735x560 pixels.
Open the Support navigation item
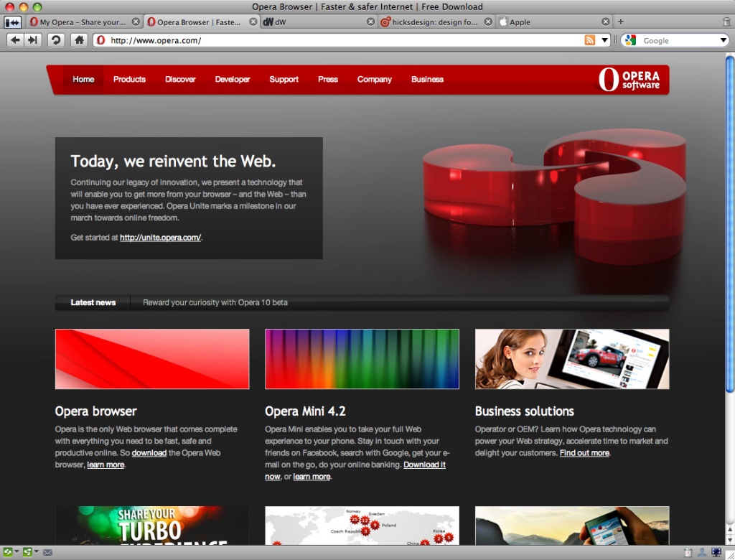coord(284,79)
